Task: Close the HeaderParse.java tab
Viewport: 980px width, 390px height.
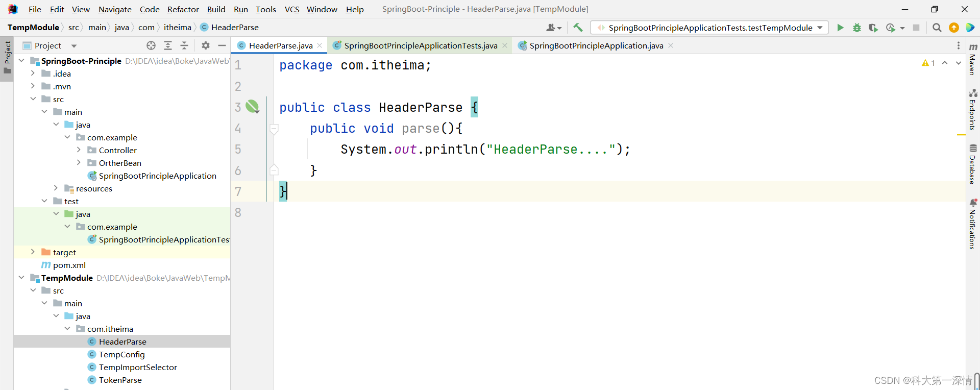Action: click(x=320, y=45)
